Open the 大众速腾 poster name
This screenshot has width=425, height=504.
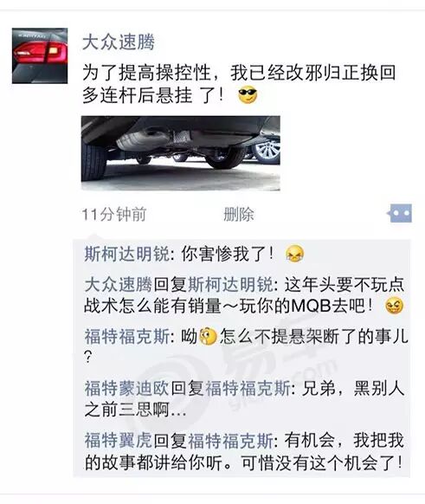[x=119, y=42]
